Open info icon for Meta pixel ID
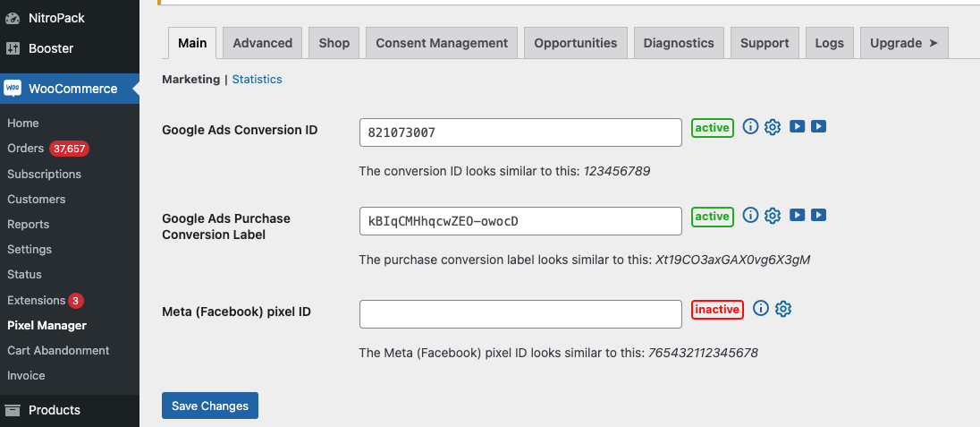Viewport: 980px width, 427px height. tap(761, 308)
